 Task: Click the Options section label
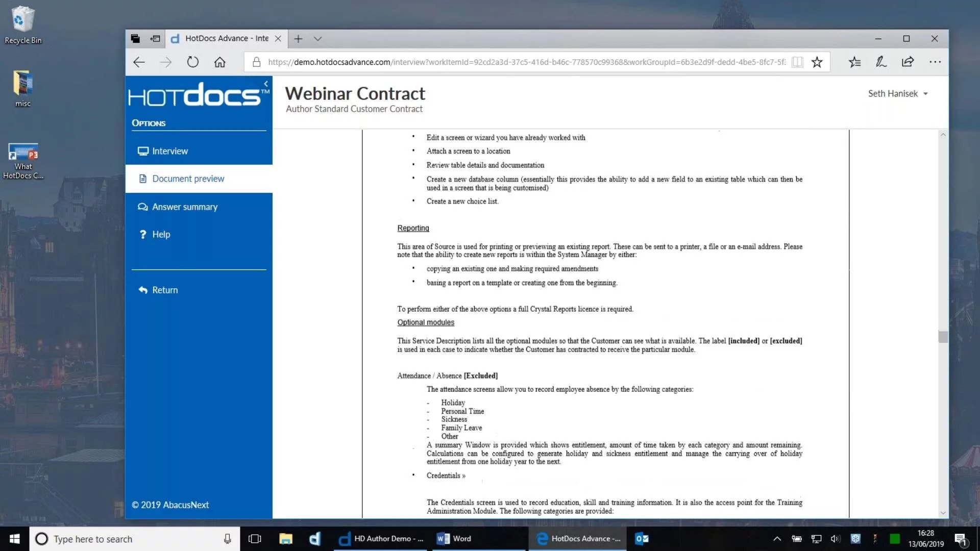click(x=149, y=122)
